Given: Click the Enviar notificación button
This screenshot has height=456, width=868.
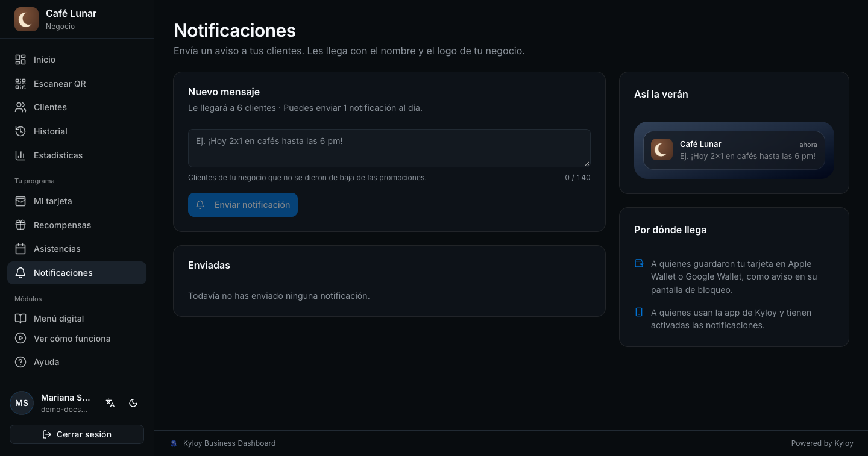Looking at the screenshot, I should tap(243, 205).
